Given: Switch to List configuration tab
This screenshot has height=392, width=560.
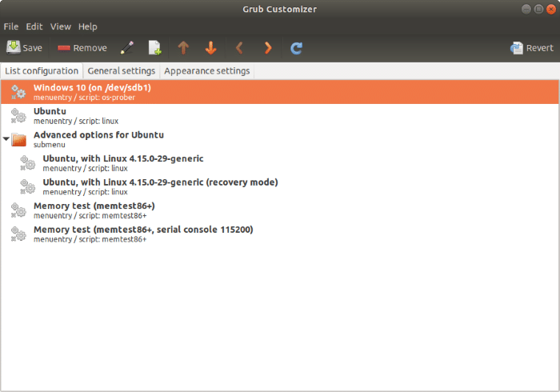Looking at the screenshot, I should coord(42,71).
